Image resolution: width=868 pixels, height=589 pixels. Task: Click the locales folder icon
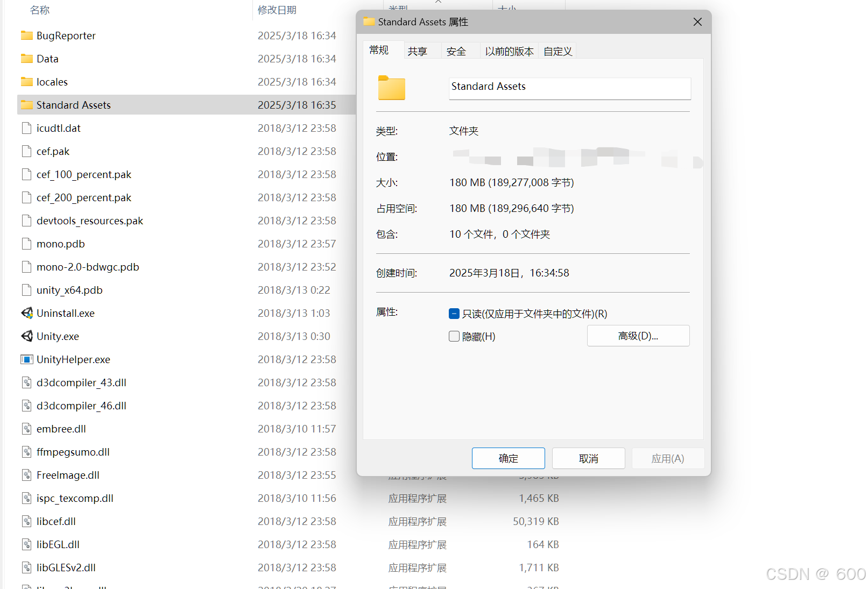[26, 82]
